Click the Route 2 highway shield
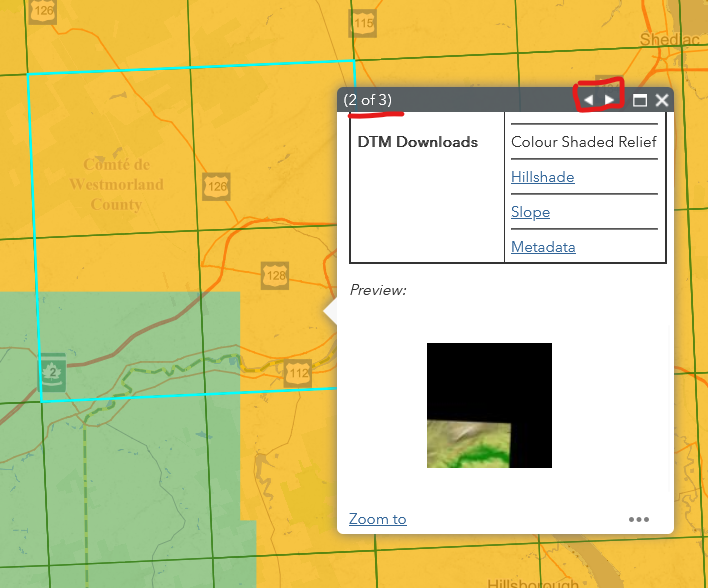 (52, 371)
